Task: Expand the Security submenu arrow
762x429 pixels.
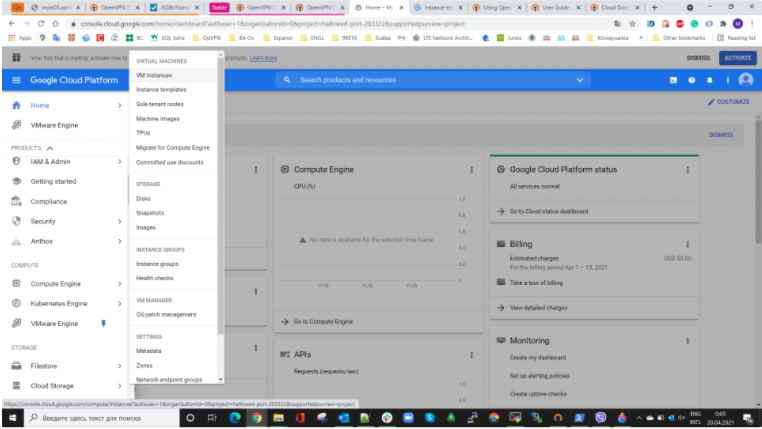Action: click(119, 220)
